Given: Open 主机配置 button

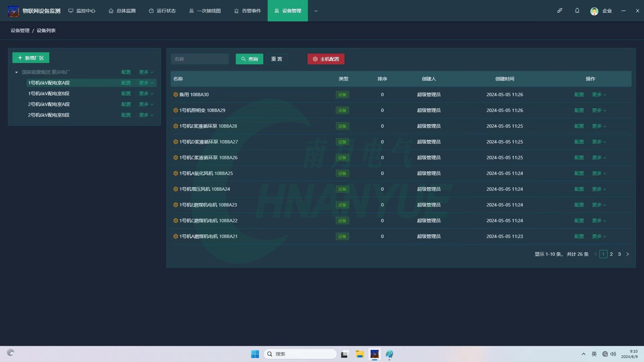Looking at the screenshot, I should (326, 59).
